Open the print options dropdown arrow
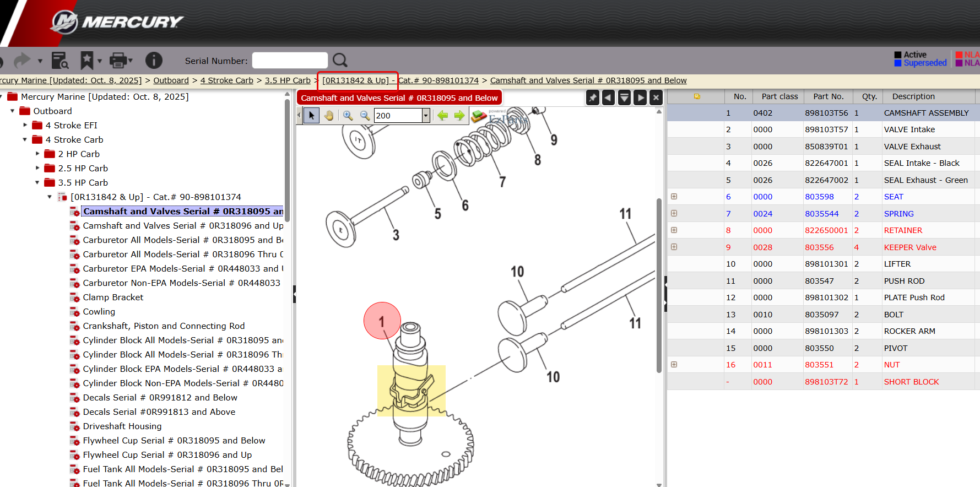980x487 pixels. [131, 61]
